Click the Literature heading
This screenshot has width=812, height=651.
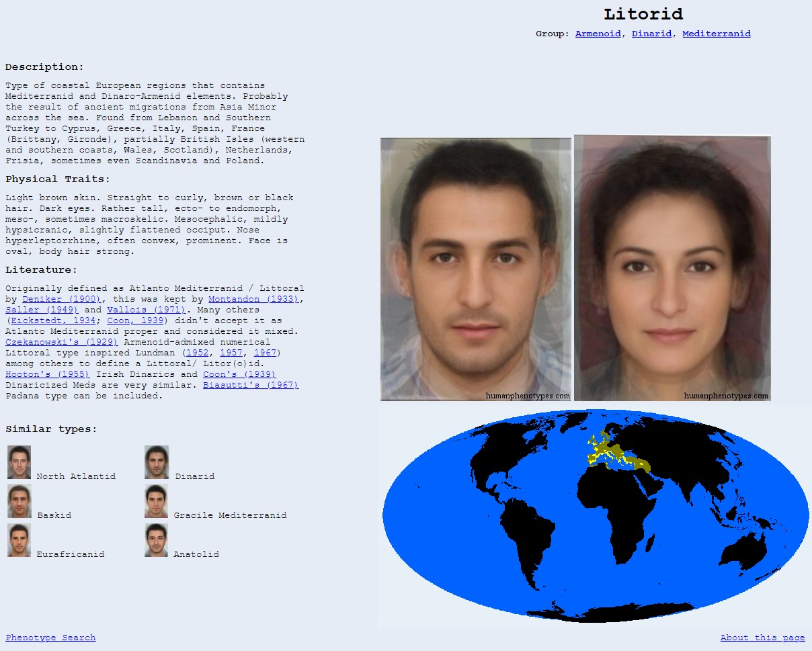[42, 270]
